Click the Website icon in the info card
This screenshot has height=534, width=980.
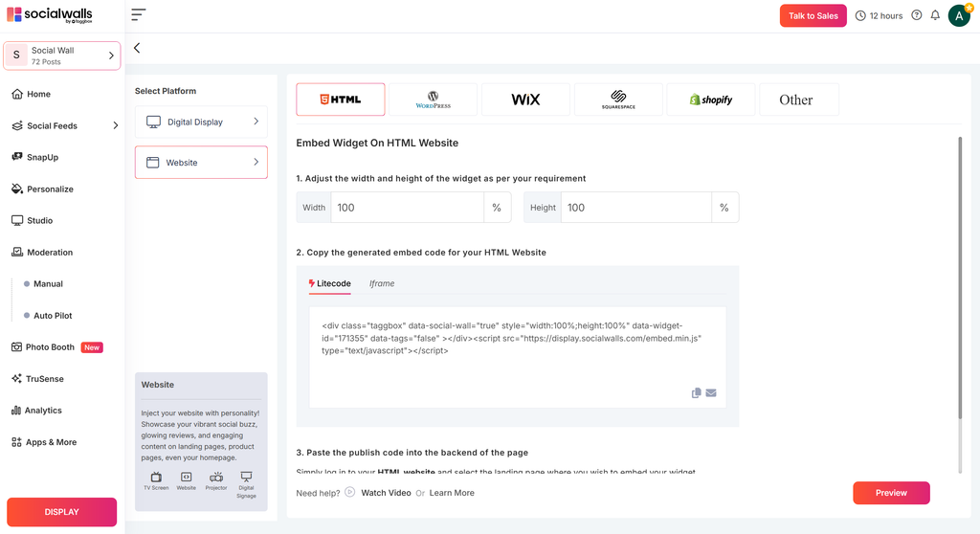click(187, 478)
